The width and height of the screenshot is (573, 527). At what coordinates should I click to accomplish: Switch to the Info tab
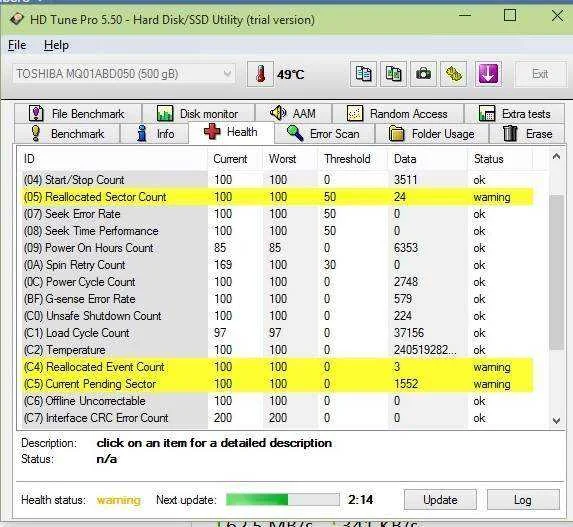click(155, 134)
